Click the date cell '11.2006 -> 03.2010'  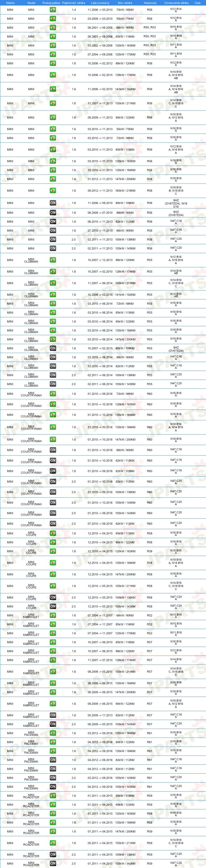point(100,10)
